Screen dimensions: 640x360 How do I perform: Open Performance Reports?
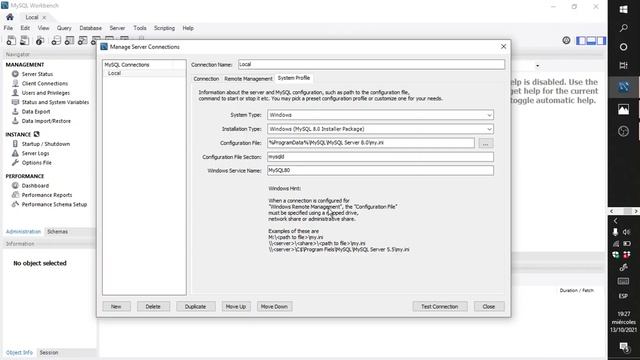pyautogui.click(x=47, y=195)
